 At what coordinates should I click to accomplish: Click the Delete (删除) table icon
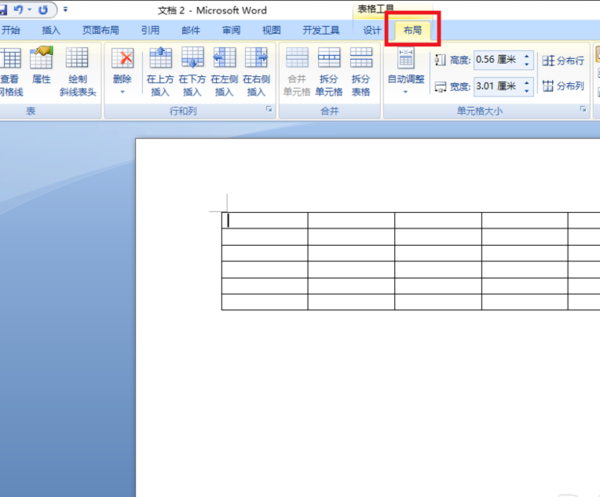[122, 59]
